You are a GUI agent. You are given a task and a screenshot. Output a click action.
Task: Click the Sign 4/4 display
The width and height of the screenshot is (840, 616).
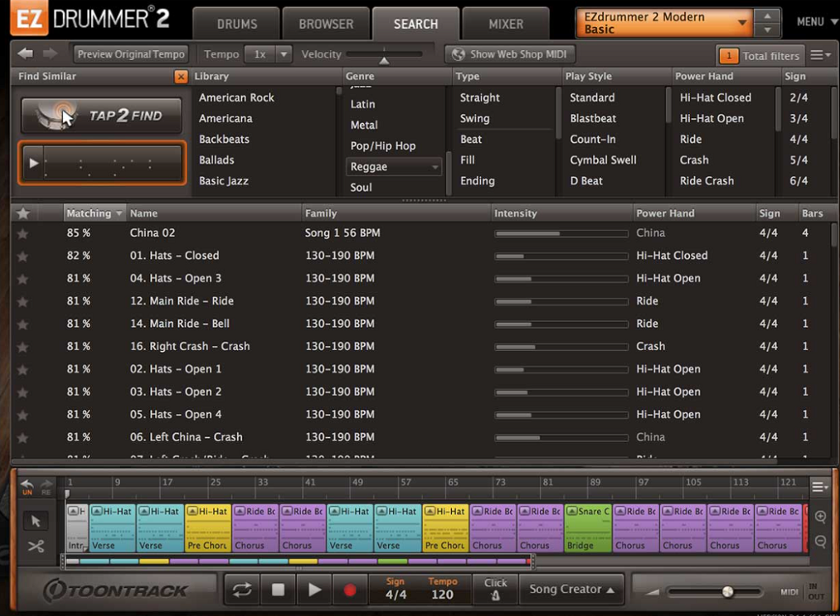click(396, 589)
